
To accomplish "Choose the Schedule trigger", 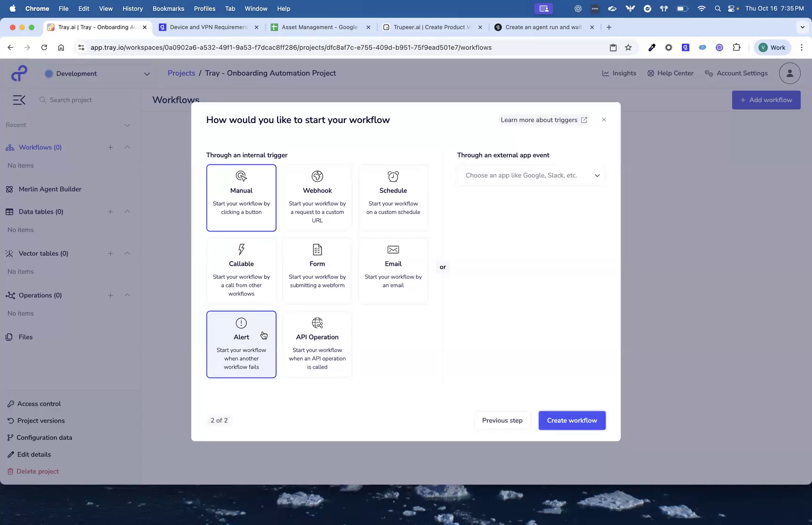I will pos(393,197).
